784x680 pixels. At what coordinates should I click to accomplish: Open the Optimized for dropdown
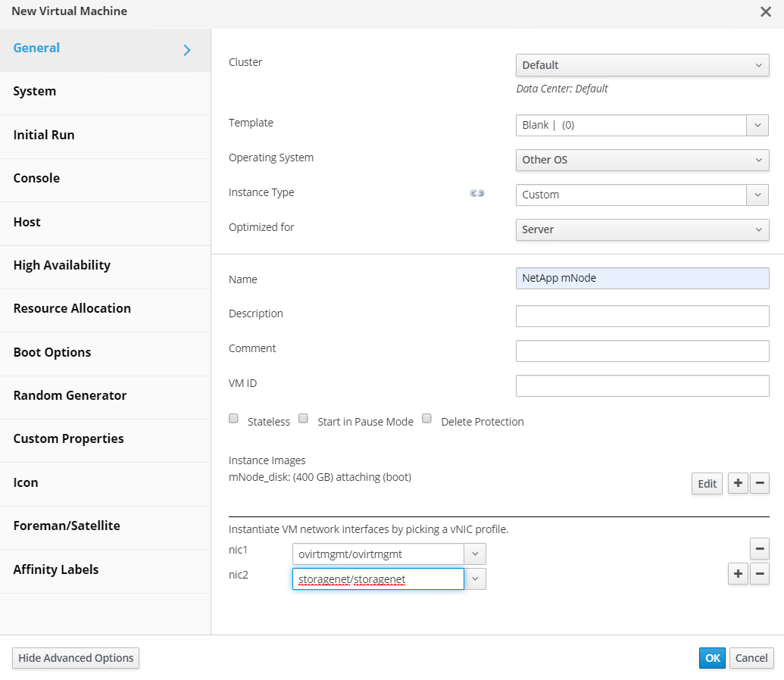[x=642, y=229]
